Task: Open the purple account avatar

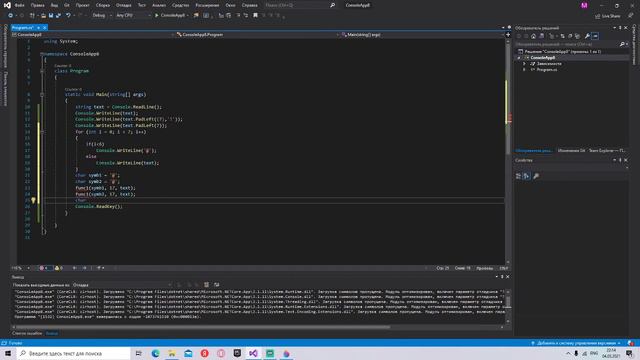Action: (584, 5)
